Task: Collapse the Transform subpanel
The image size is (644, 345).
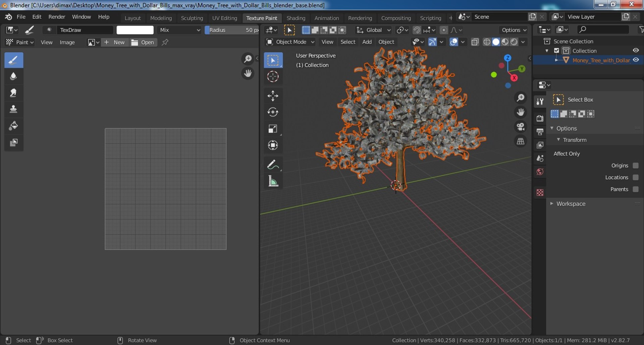Action: (x=558, y=140)
